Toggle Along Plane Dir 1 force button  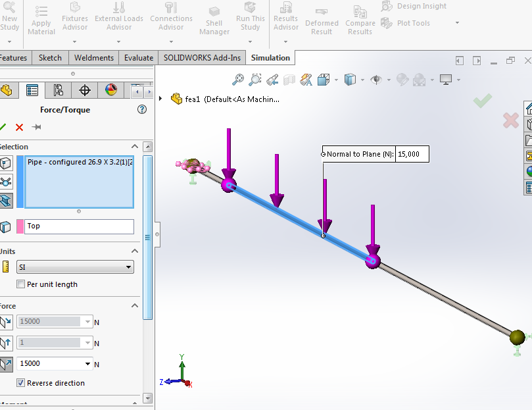[6, 322]
